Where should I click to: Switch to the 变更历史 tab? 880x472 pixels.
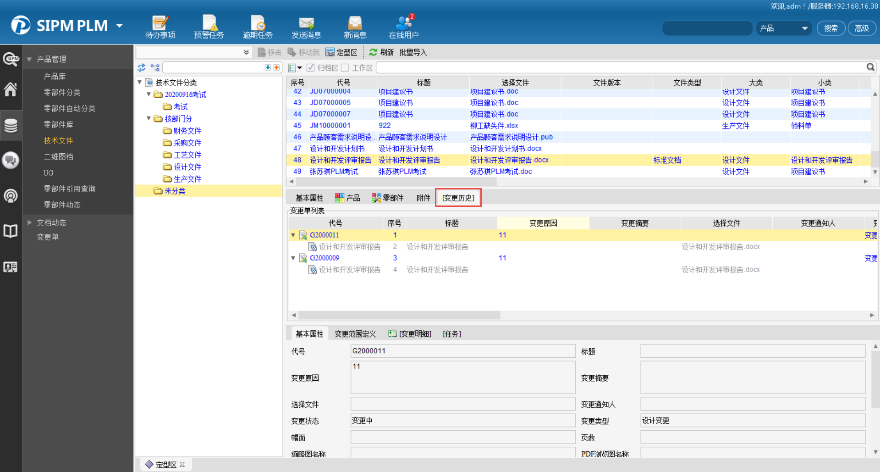click(458, 198)
